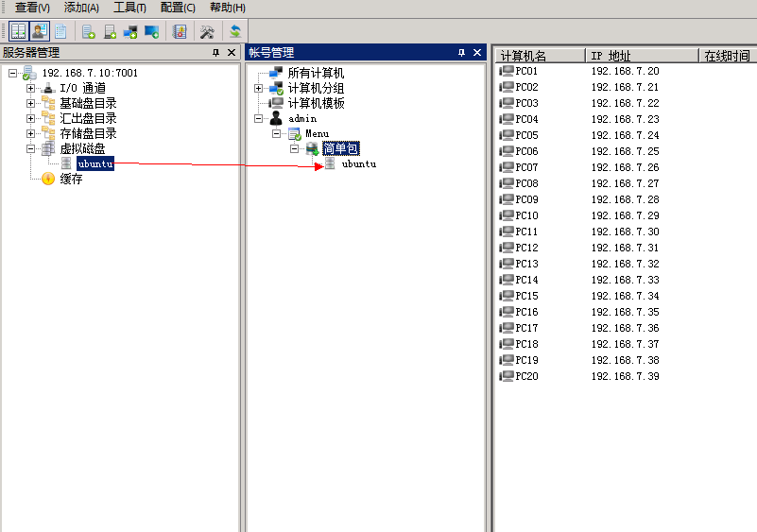Click the add server toolbar icon
Screen dimensions: 757x532
point(88,32)
